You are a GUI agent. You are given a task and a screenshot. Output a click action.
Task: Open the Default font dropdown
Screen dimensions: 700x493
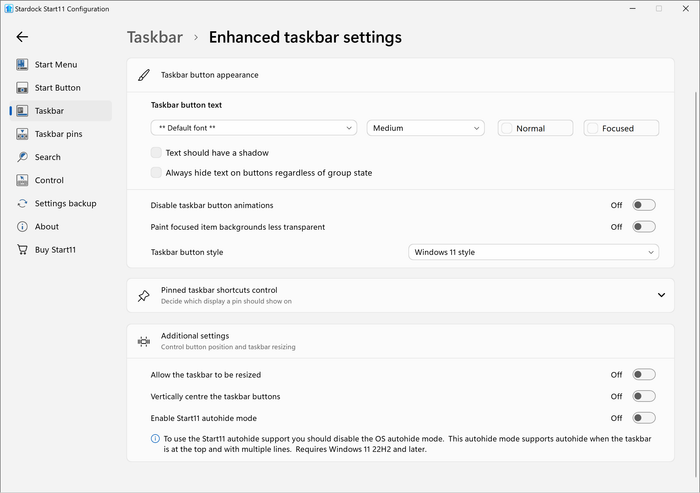point(254,128)
